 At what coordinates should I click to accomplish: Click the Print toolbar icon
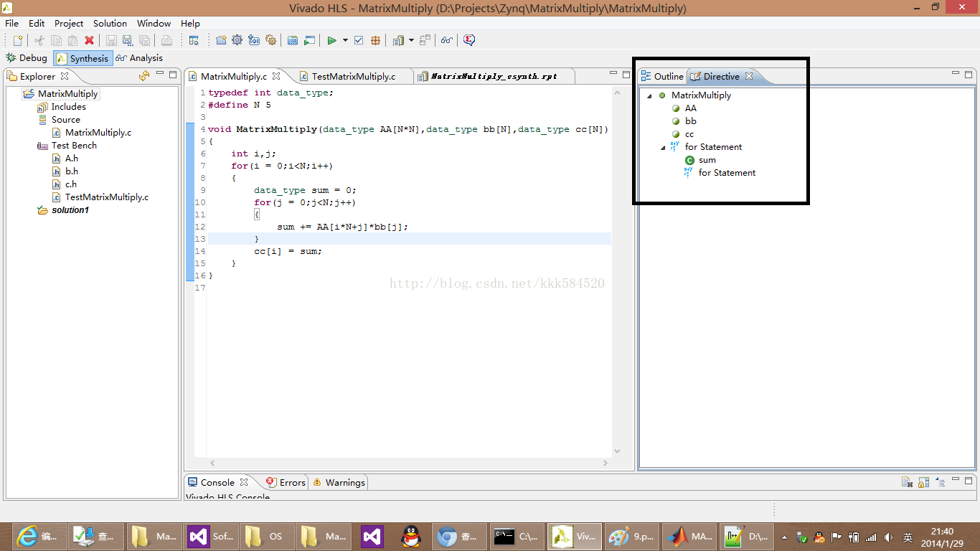coord(166,40)
